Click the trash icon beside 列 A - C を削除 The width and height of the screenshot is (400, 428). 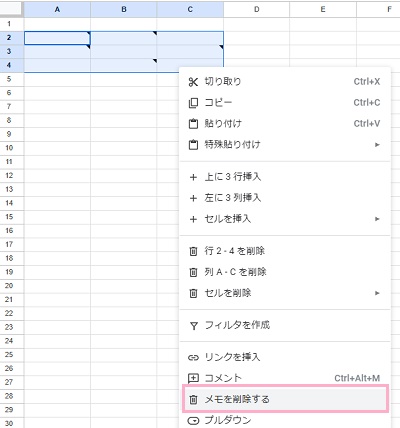click(x=193, y=272)
